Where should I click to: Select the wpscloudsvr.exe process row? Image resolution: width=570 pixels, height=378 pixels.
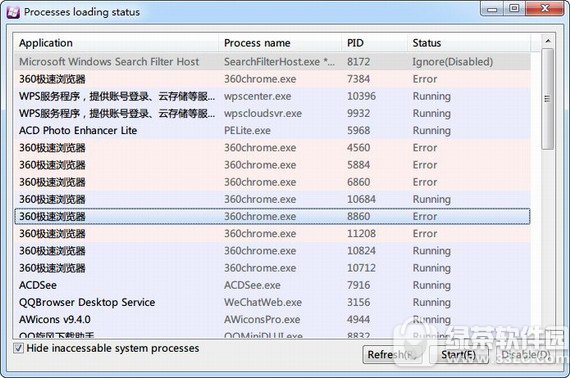tap(272, 113)
